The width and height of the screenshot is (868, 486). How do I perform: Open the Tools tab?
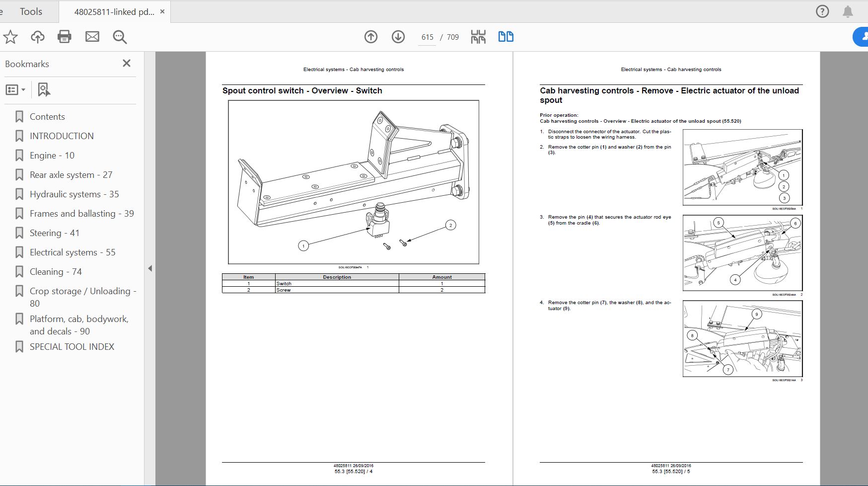[31, 11]
